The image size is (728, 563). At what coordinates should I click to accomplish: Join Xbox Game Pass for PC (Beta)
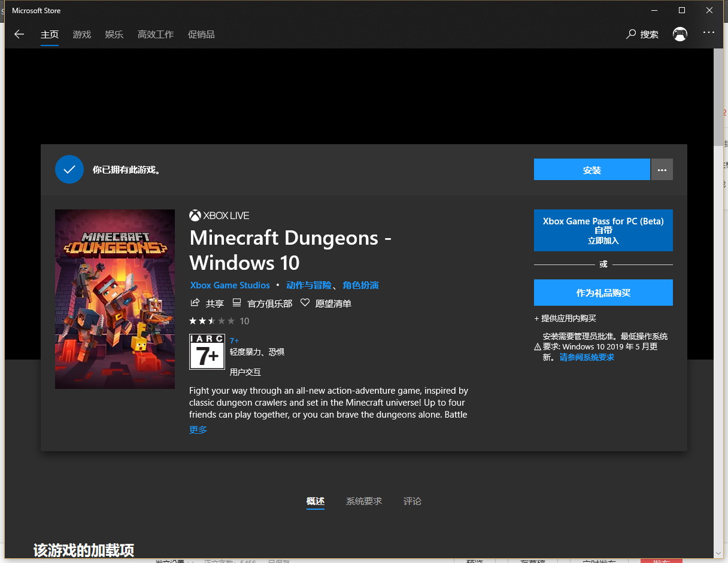click(603, 230)
